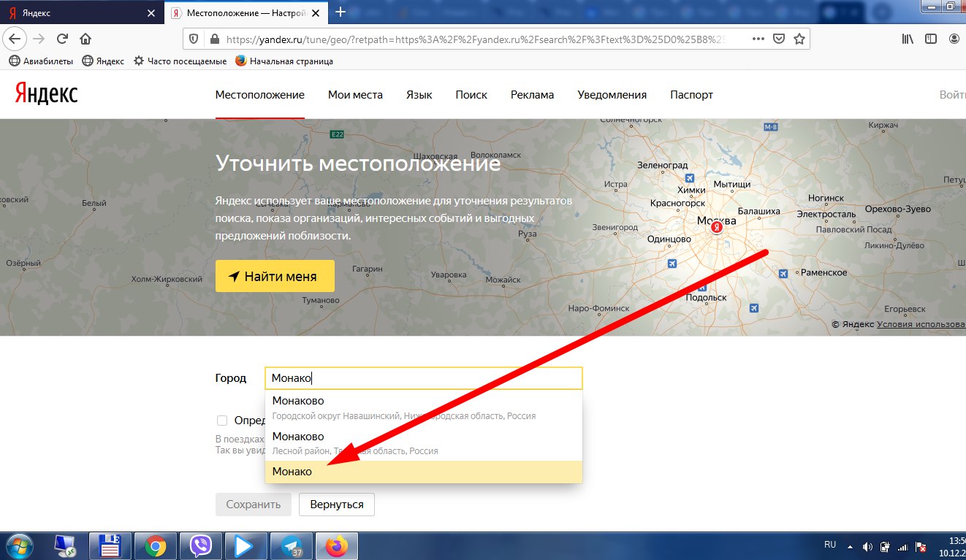
Task: Open Viber from the taskbar
Action: 200,546
